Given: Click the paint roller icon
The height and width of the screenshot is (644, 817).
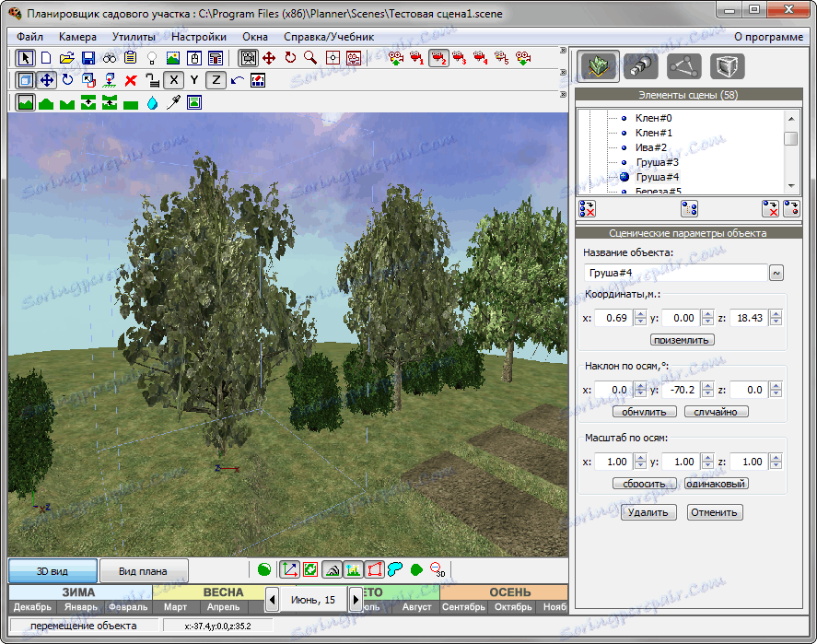Looking at the screenshot, I should click(216, 58).
